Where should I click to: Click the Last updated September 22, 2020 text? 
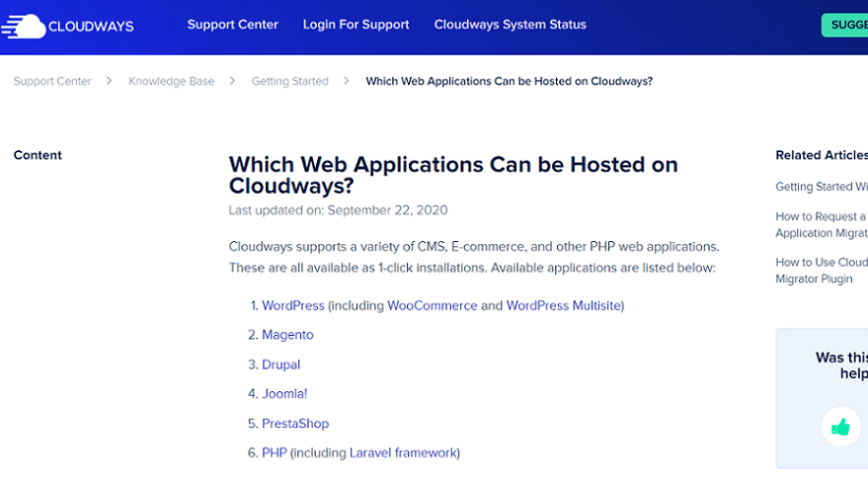(339, 210)
